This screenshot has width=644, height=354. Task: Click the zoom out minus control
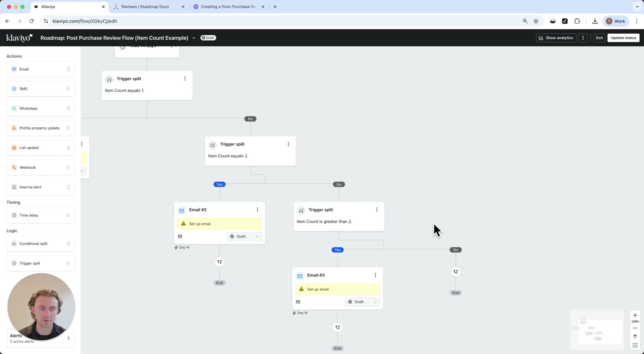coord(635,328)
